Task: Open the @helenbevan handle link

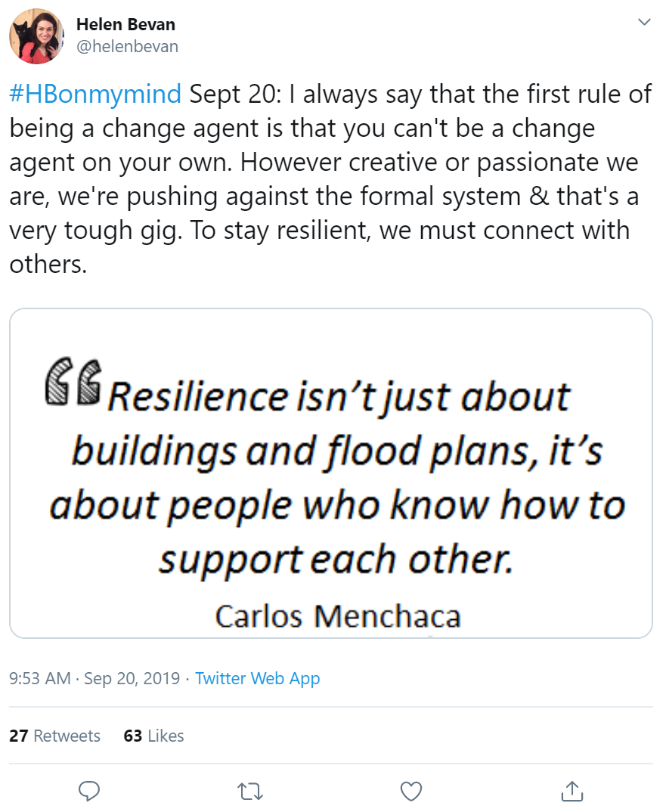Action: [x=127, y=46]
